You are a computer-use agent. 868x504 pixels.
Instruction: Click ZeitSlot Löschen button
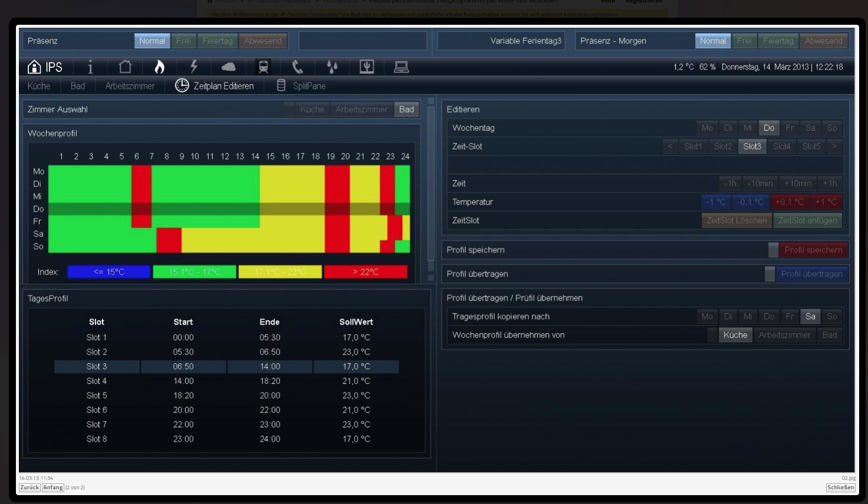coord(737,220)
